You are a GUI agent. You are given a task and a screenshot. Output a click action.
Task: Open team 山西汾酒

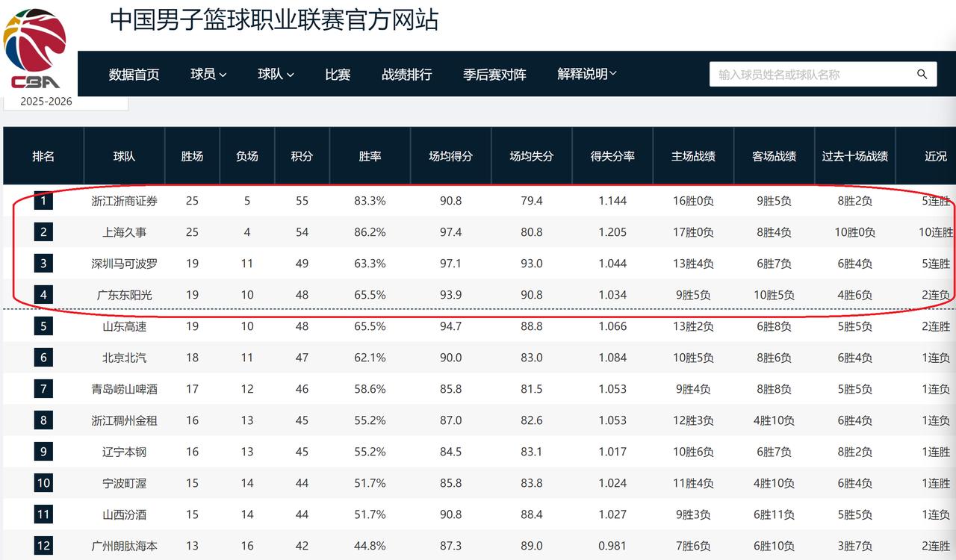124,514
